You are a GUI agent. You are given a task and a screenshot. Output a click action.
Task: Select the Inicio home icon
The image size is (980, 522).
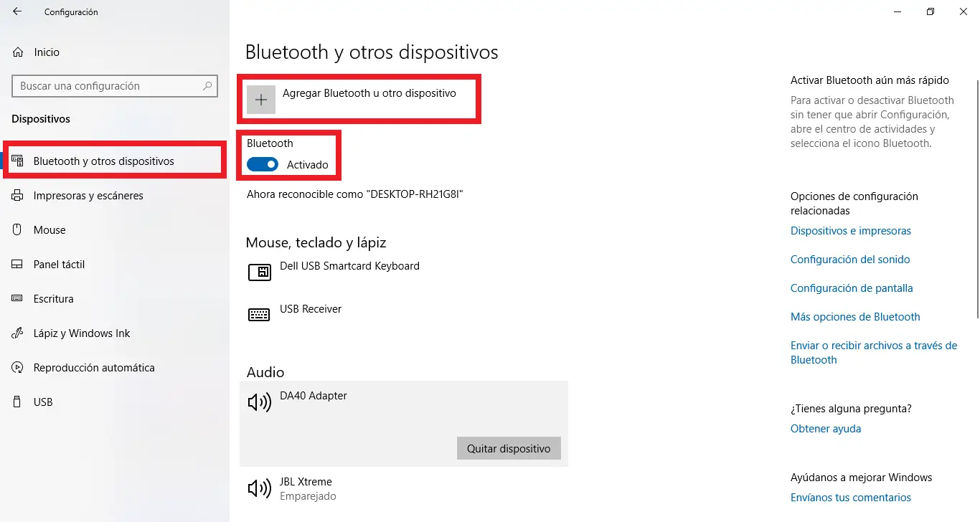pyautogui.click(x=18, y=52)
